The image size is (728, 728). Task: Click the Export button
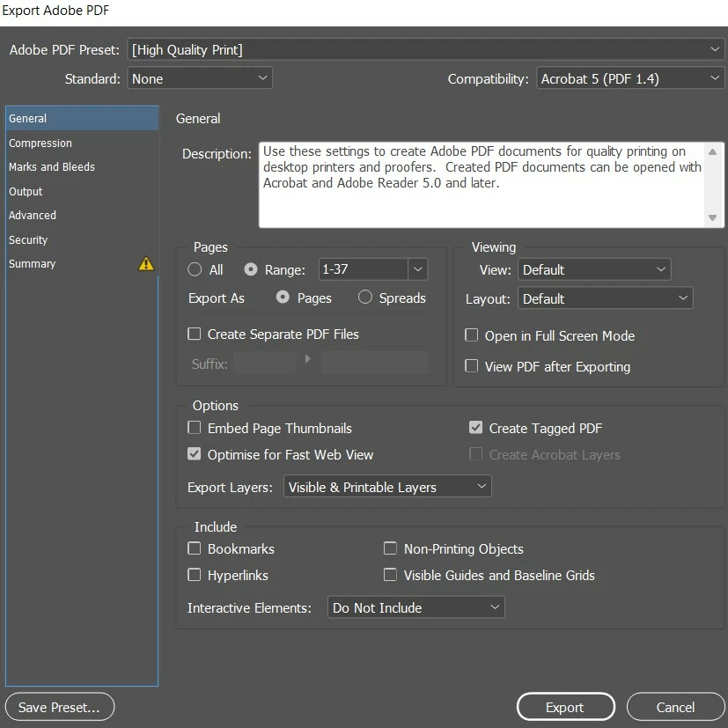(x=565, y=707)
